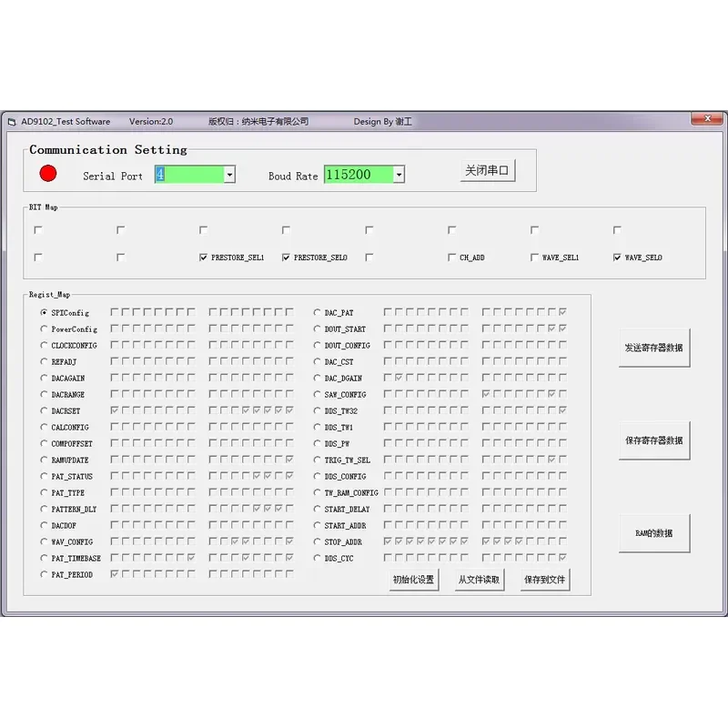Open the Serial Port dropdown arrow
Image resolution: width=728 pixels, height=728 pixels.
click(x=229, y=175)
